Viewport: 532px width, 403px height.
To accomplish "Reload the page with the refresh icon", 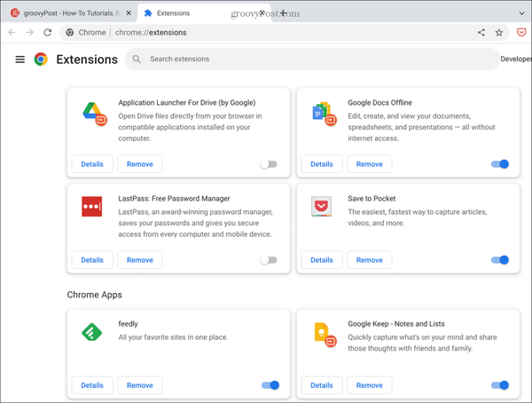I will (x=49, y=33).
